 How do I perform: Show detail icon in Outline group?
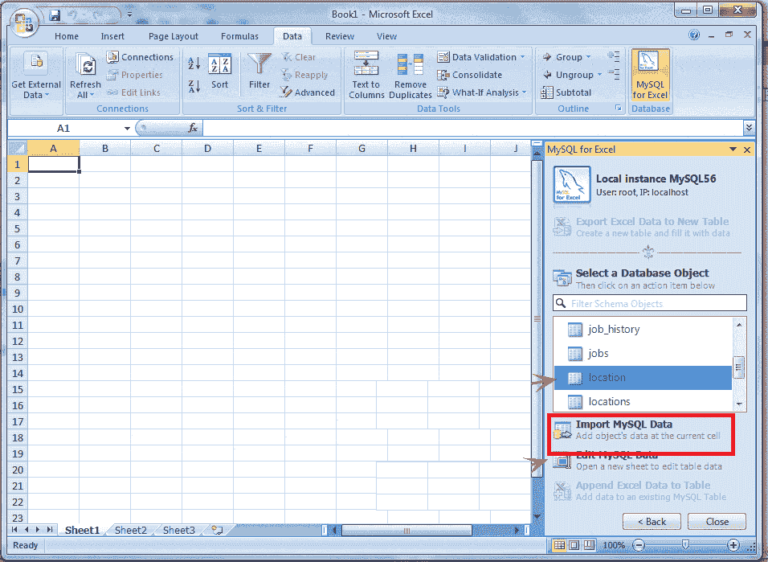click(x=614, y=56)
